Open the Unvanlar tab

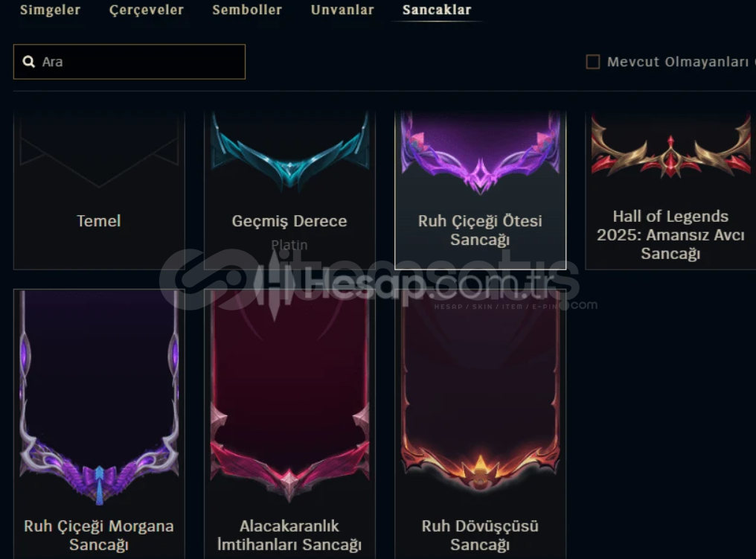coord(342,10)
